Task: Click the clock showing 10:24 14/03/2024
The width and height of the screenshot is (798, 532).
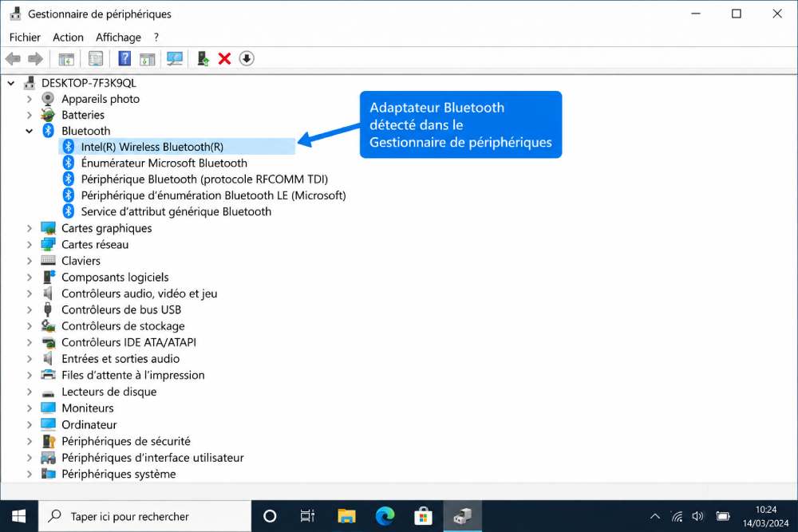Action: pyautogui.click(x=765, y=516)
